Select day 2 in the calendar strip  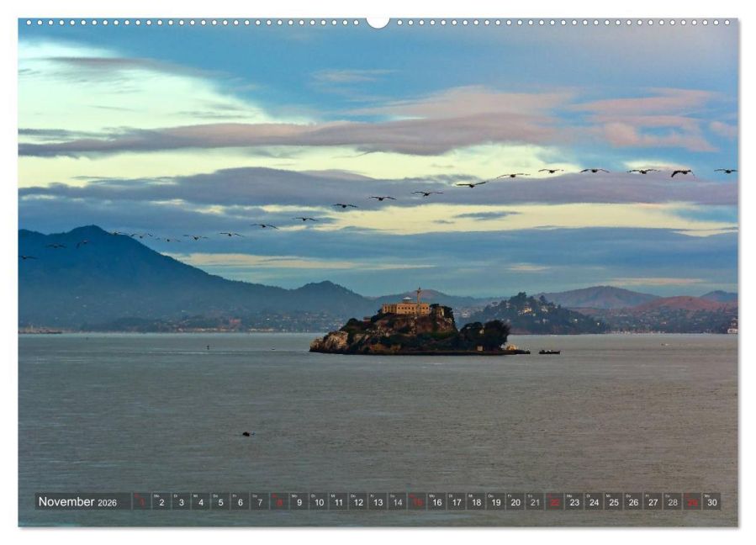tap(161, 502)
